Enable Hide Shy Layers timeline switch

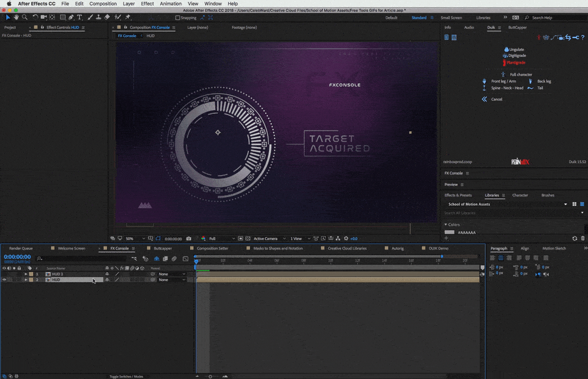point(157,259)
